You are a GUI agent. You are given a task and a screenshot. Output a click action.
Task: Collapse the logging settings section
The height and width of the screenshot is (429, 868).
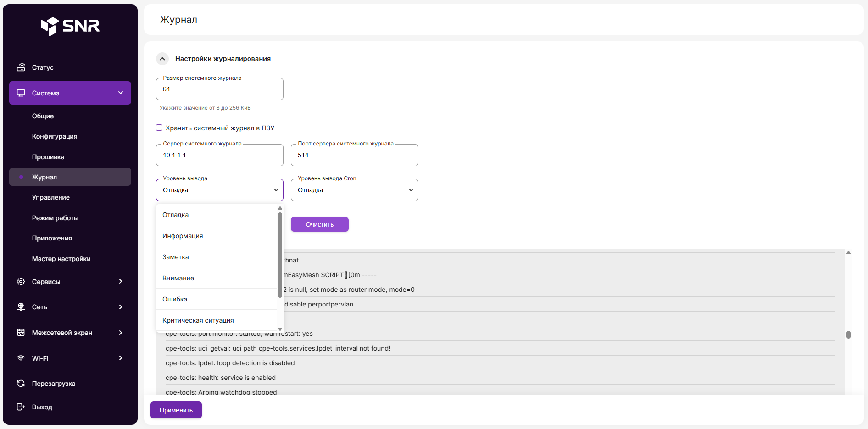(x=162, y=59)
